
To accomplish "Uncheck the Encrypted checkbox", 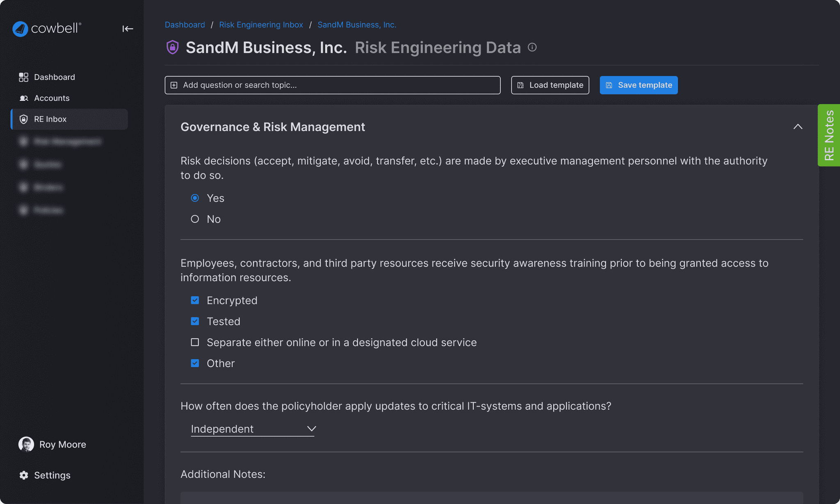I will pos(195,300).
